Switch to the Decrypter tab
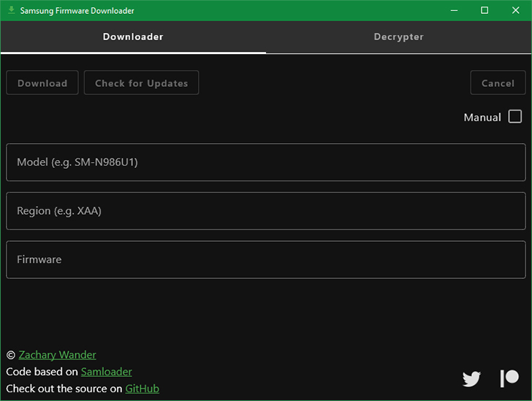The height and width of the screenshot is (401, 532). coord(399,37)
